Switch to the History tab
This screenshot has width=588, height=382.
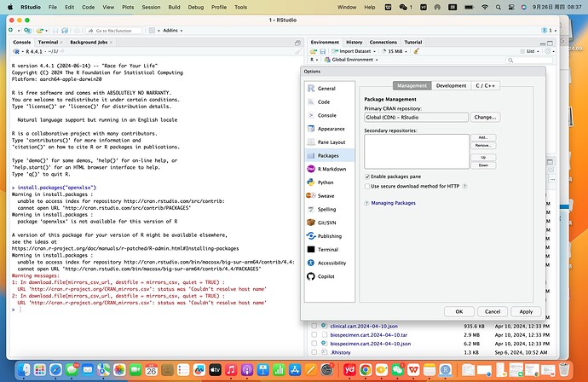coord(354,42)
